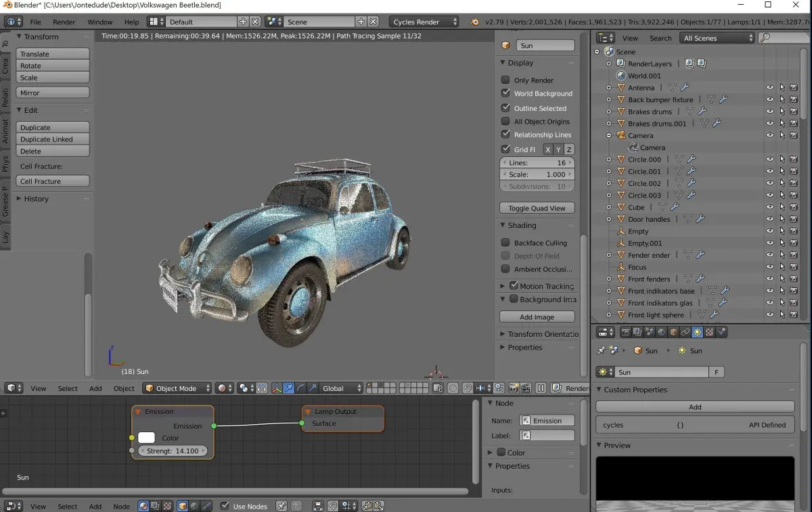This screenshot has width=812, height=512.
Task: Open the Render properties camera tab
Action: [x=626, y=332]
